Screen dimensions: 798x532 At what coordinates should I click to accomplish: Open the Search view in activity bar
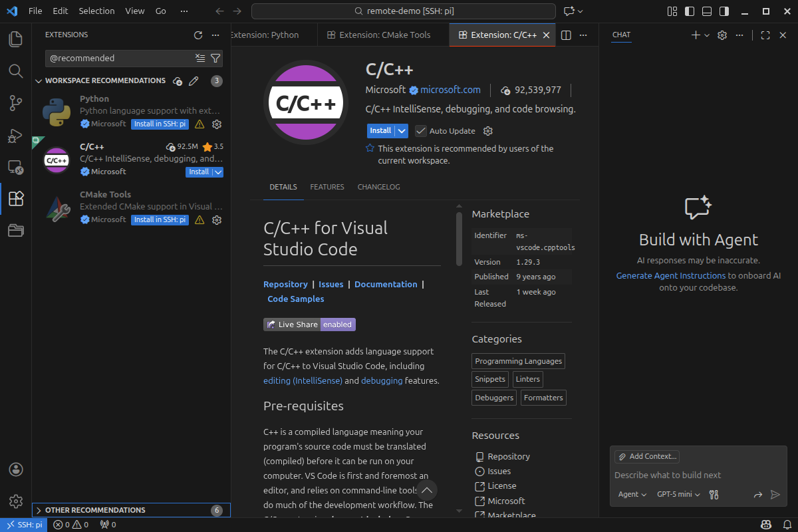tap(16, 71)
